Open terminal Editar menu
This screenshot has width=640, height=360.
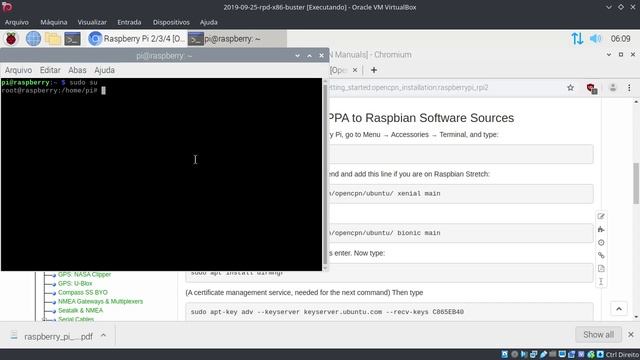pos(50,70)
